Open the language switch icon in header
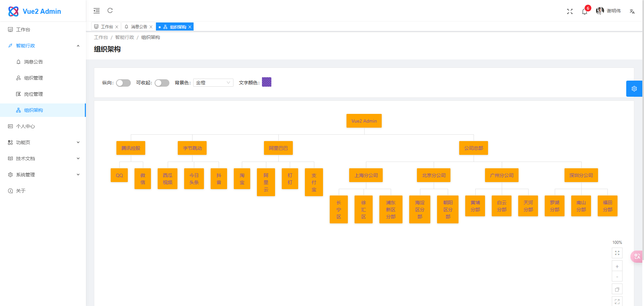Image resolution: width=644 pixels, height=306 pixels. (632, 11)
